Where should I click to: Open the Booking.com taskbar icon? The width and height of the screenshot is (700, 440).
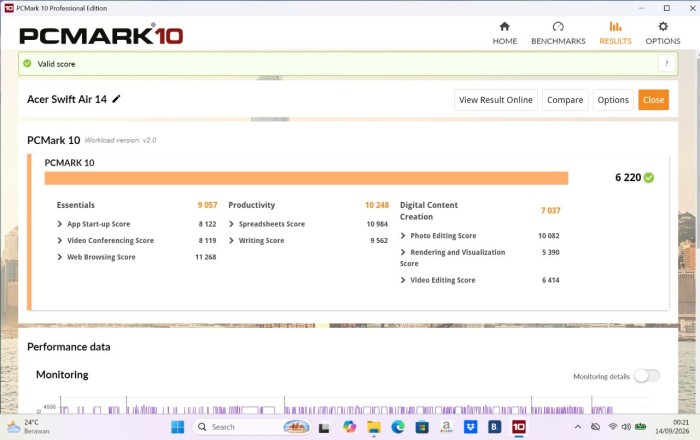click(494, 427)
